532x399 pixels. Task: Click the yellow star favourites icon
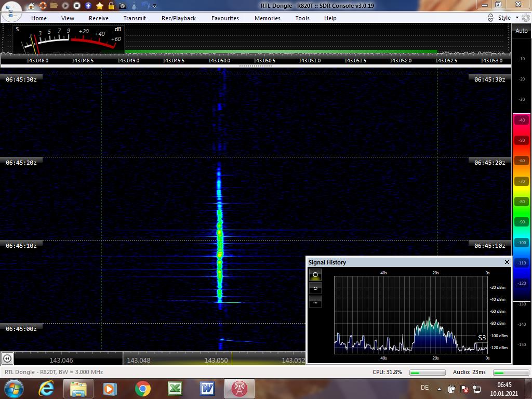tap(100, 6)
